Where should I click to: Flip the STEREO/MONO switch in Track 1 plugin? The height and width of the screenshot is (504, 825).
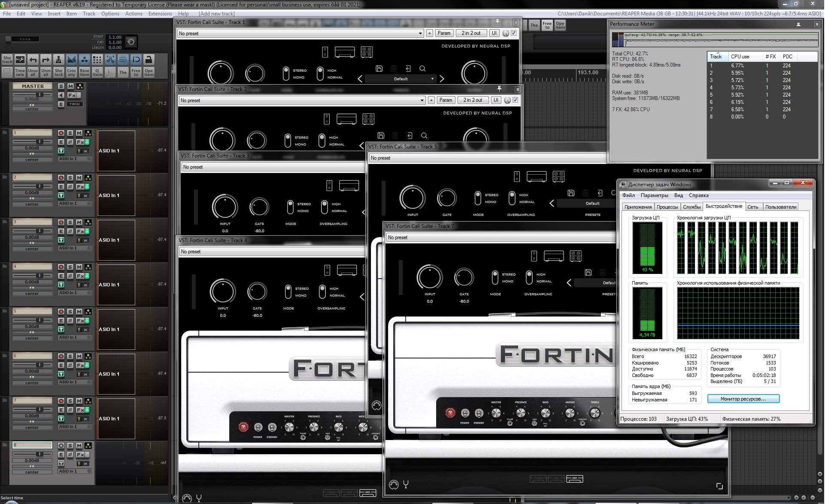(x=286, y=73)
